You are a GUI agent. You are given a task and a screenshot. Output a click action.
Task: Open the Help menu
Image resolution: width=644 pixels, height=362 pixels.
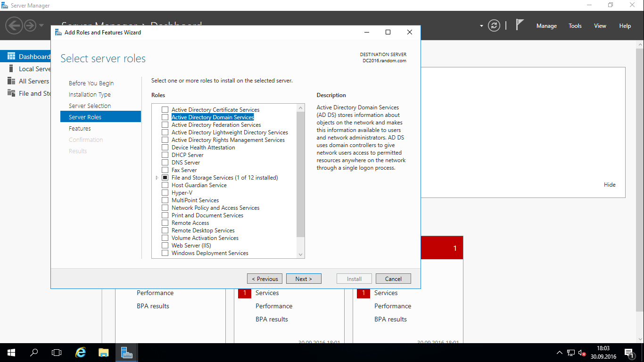625,26
